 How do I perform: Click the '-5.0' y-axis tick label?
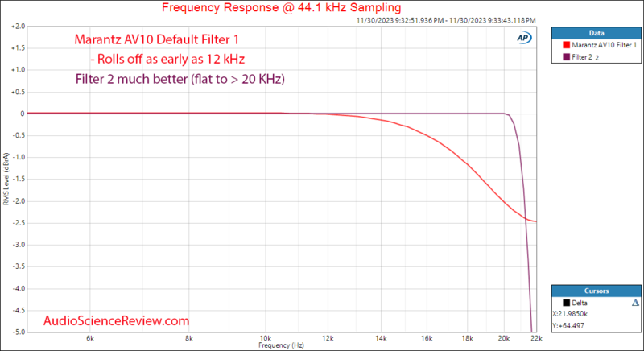(x=19, y=332)
